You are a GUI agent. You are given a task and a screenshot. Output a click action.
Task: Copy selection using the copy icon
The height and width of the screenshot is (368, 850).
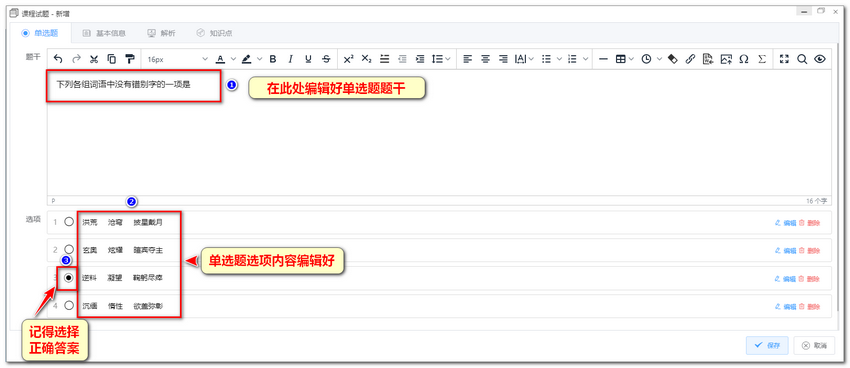112,59
